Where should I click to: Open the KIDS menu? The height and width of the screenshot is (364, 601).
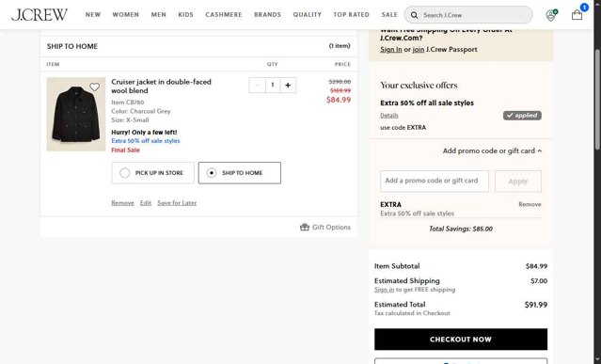tap(186, 14)
